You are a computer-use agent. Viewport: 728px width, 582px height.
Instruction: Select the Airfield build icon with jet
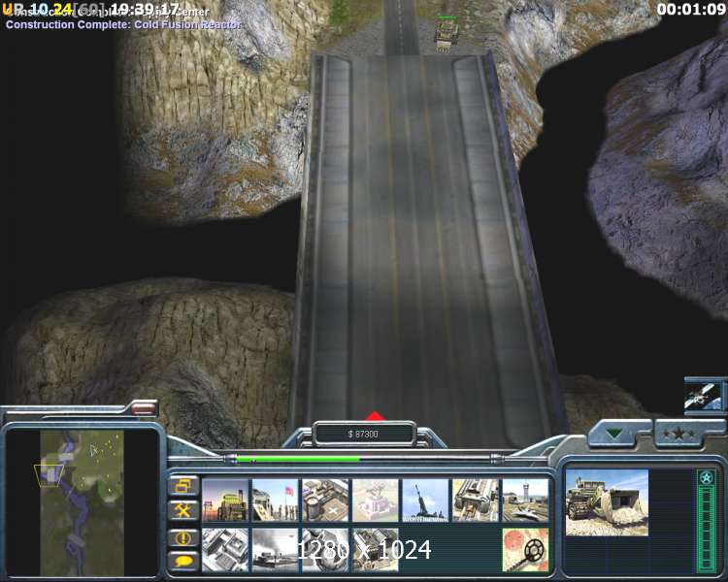[525, 501]
